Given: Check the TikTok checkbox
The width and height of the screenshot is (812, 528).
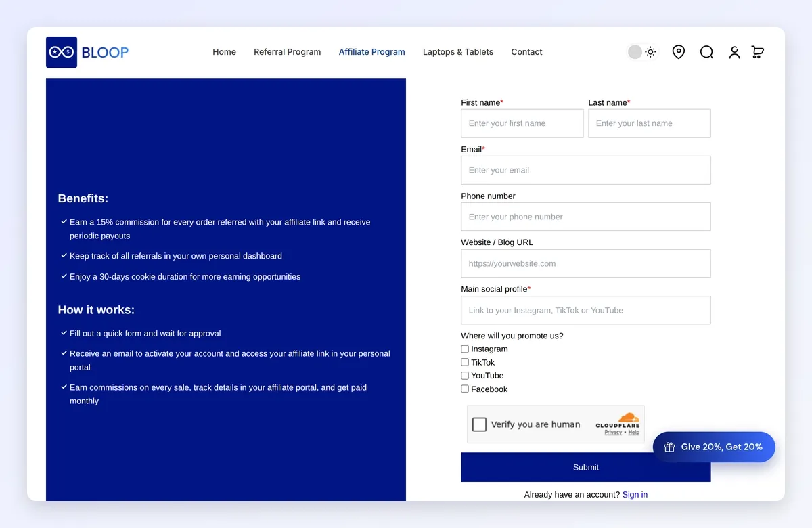Looking at the screenshot, I should pos(465,362).
